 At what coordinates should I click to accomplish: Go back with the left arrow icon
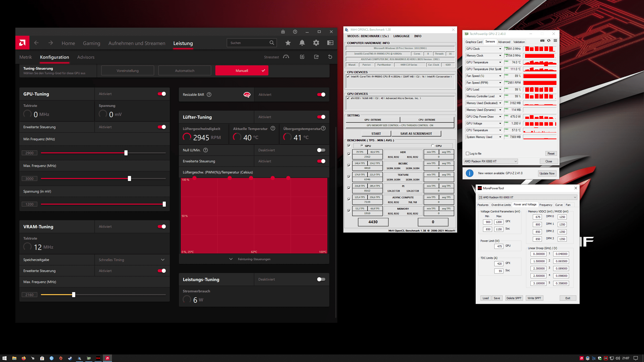(x=36, y=43)
